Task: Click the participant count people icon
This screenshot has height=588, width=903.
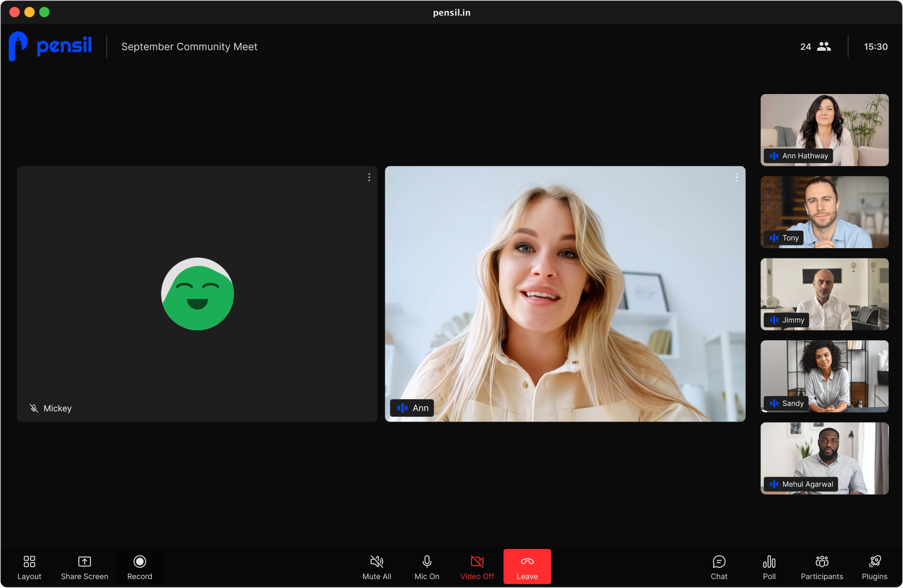Action: point(824,47)
